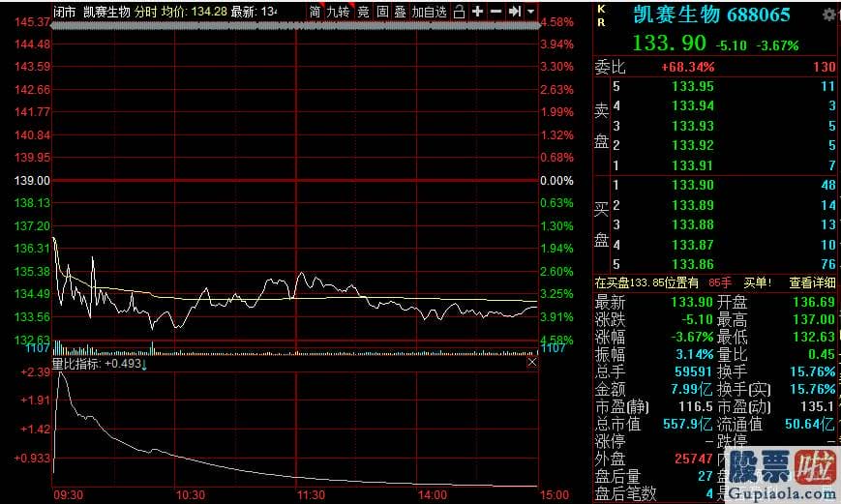Select buy level 2 price 133.89
841x504 pixels.
tap(693, 205)
